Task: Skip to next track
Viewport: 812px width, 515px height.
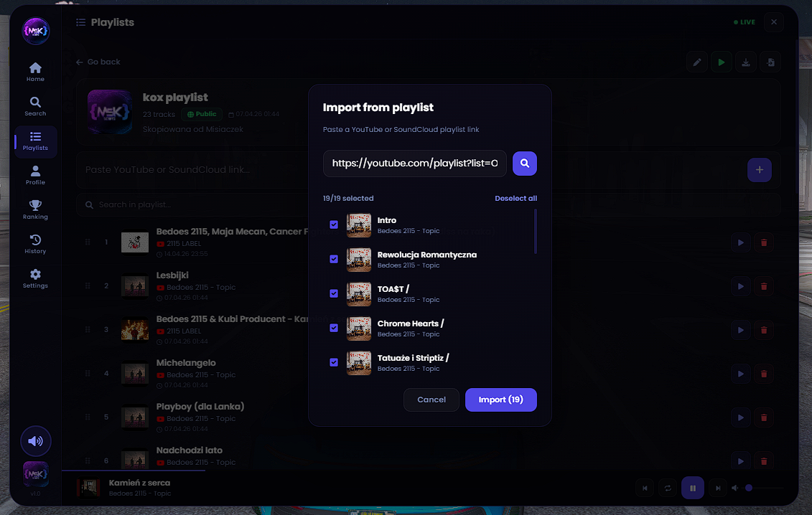Action: pos(718,488)
